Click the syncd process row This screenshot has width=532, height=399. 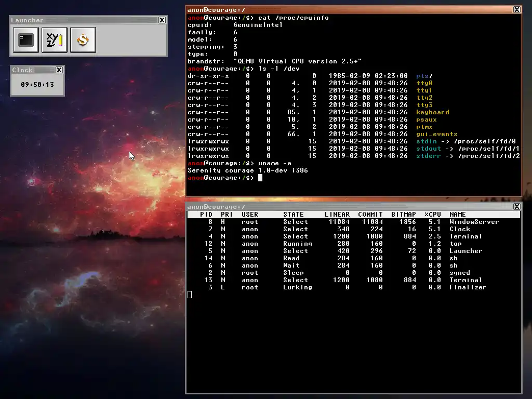tap(353, 273)
